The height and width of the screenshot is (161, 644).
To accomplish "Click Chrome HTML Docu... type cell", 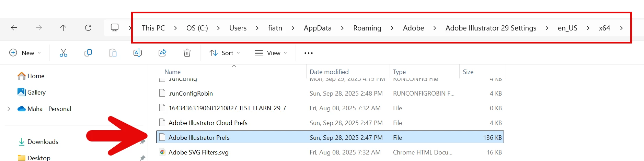I will pyautogui.click(x=423, y=152).
